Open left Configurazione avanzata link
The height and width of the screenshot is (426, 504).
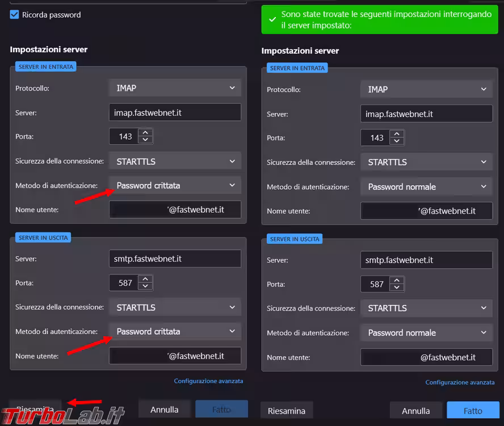click(208, 381)
